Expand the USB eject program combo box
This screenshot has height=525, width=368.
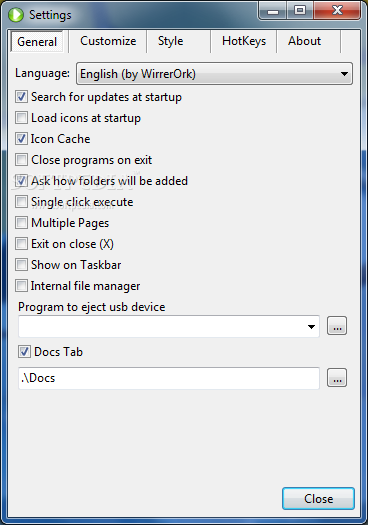click(169, 326)
